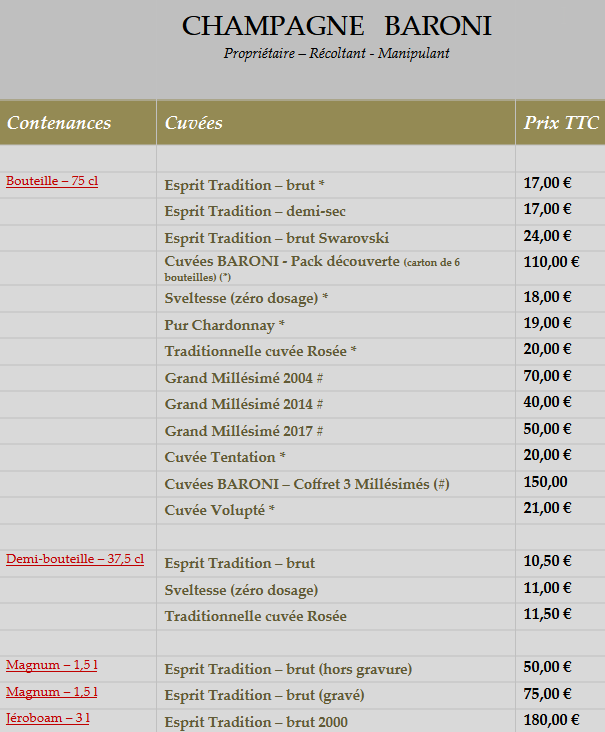Select "Esprit Tradition – brut *" in bottle section
This screenshot has width=605, height=732.
tap(245, 185)
